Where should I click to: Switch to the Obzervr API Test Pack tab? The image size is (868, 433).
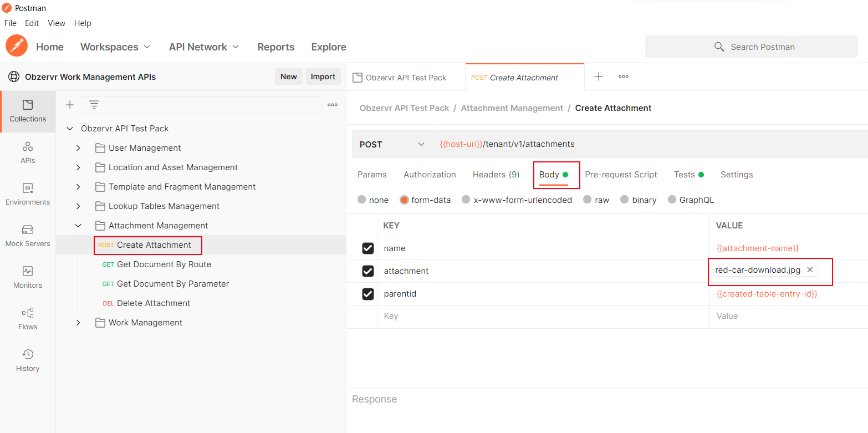406,78
